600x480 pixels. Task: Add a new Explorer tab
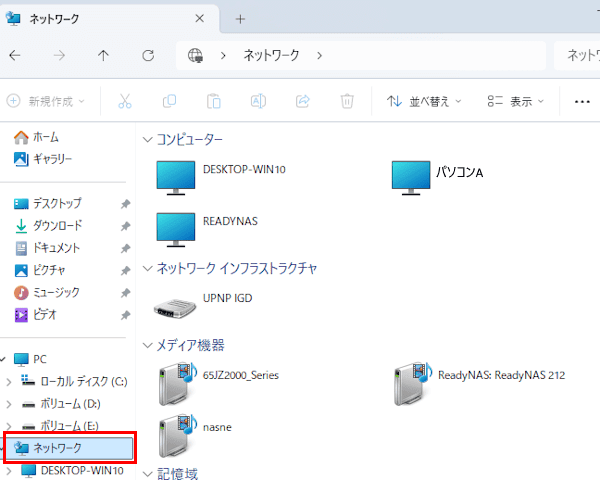(x=240, y=19)
